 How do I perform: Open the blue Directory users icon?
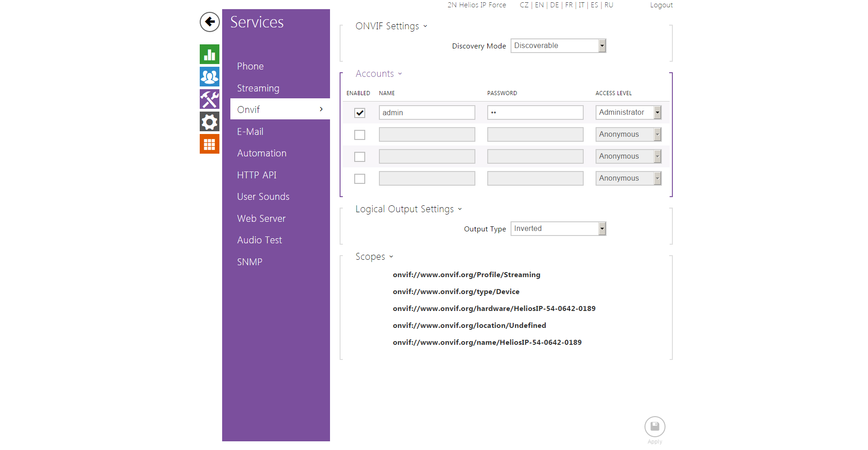pos(209,77)
